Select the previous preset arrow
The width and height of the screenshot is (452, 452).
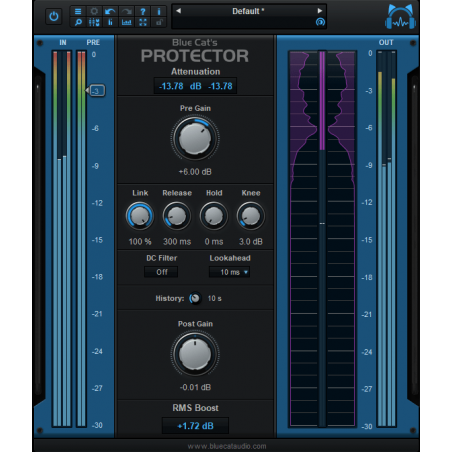178,11
